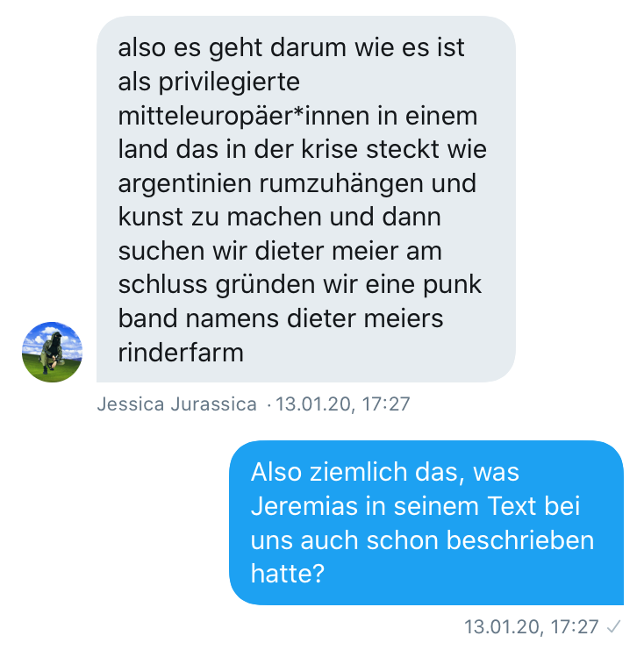Click the word 'hatte?' in the reply
The width and height of the screenshot is (644, 650).
click(288, 574)
